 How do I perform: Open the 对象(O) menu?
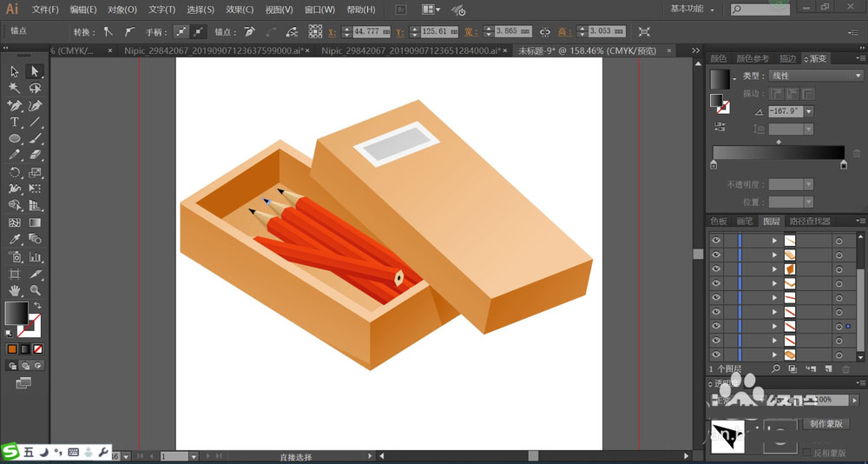coord(122,10)
